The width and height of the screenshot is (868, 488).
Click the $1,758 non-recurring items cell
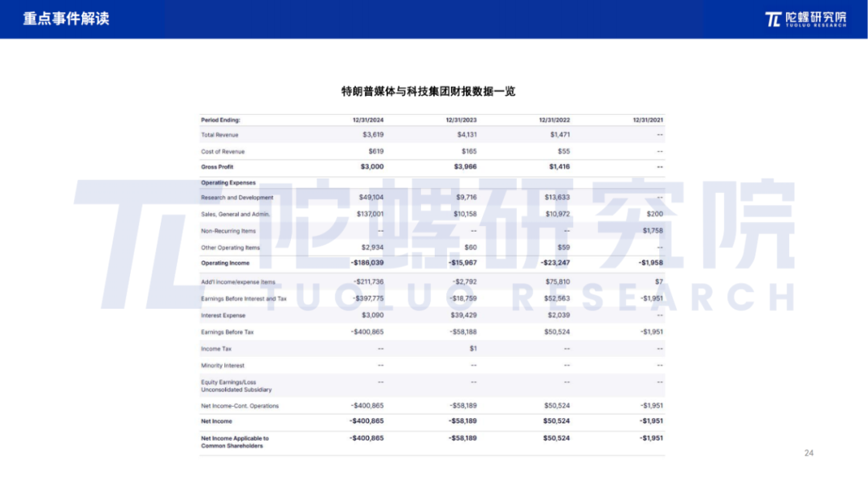pos(653,231)
